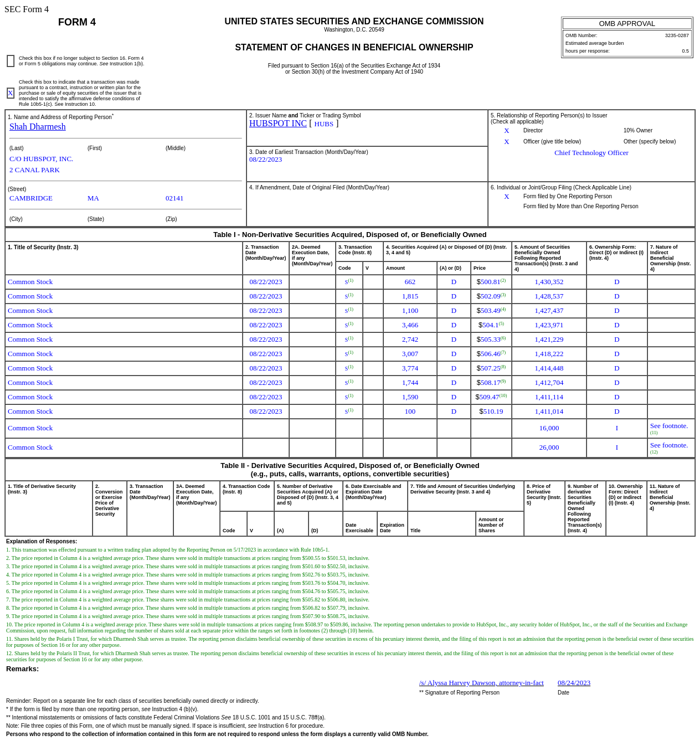This screenshot has width=700, height=751.
Task: Open the Chief Technology Officer title link
Action: coord(591,153)
